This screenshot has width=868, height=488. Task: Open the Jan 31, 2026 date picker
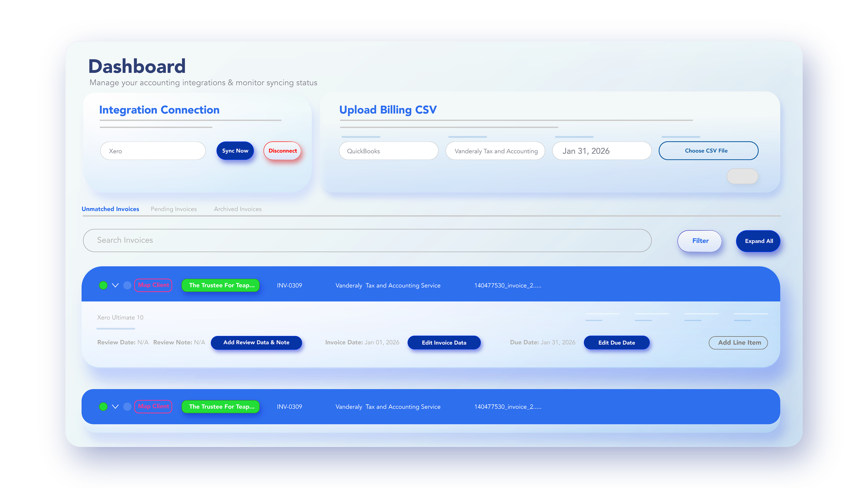tap(602, 151)
